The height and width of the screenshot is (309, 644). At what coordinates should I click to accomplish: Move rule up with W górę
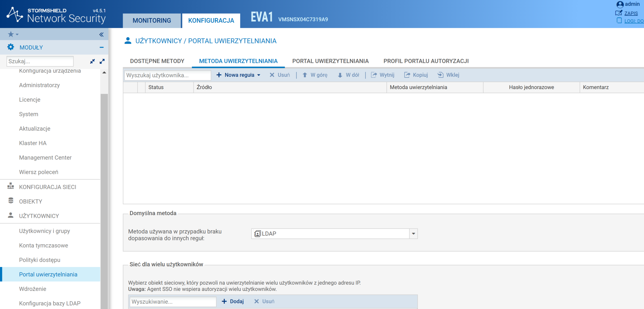pos(315,75)
